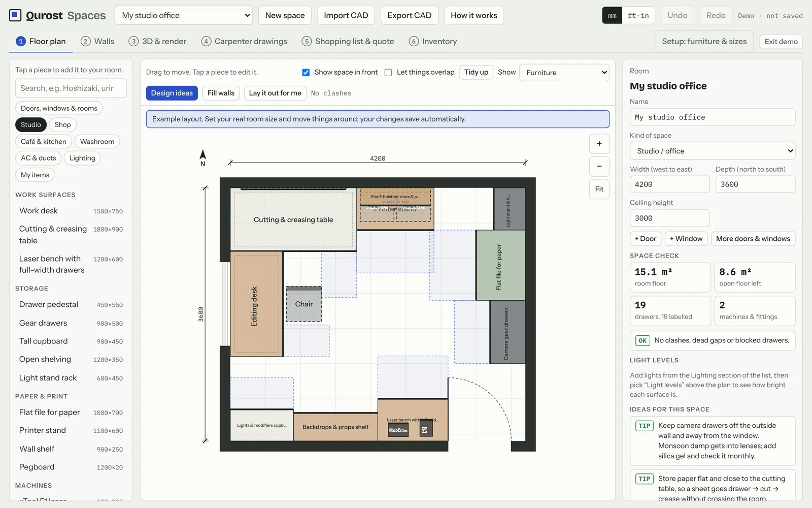Click Lay it out for me
Viewport: 812px width, 508px height.
275,93
